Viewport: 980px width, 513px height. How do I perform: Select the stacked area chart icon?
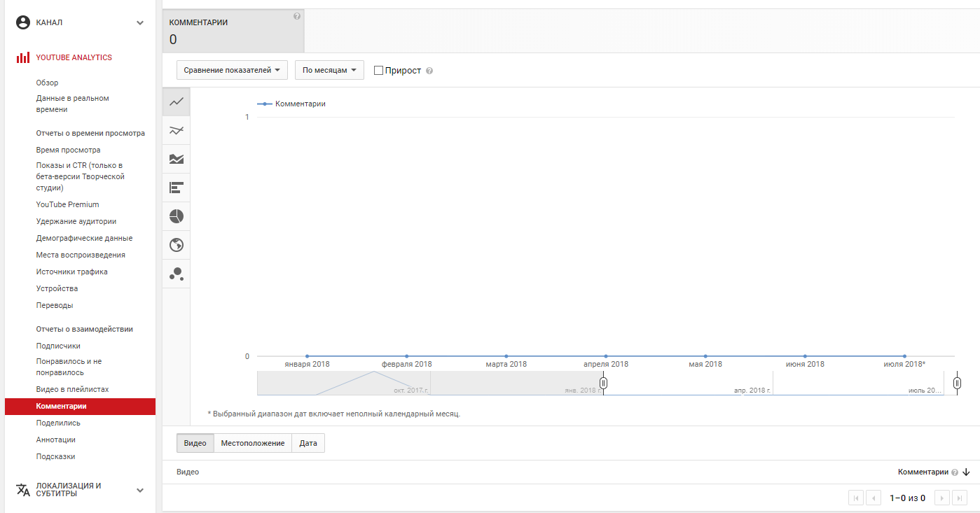pyautogui.click(x=177, y=159)
